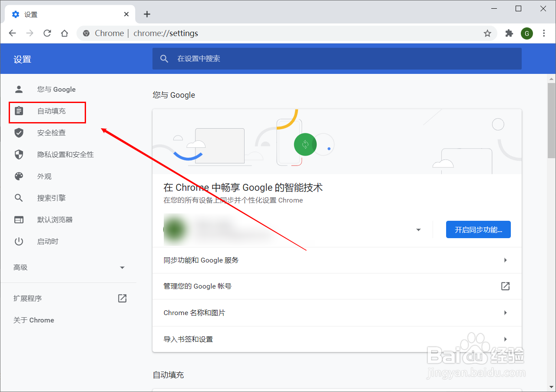Expand 同步功能和 Google 服务 arrow

505,260
